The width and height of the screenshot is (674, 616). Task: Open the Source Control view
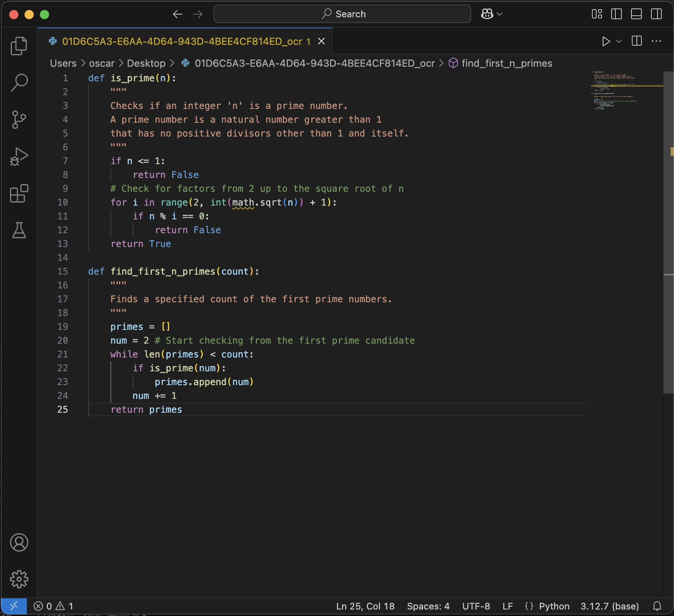click(19, 119)
